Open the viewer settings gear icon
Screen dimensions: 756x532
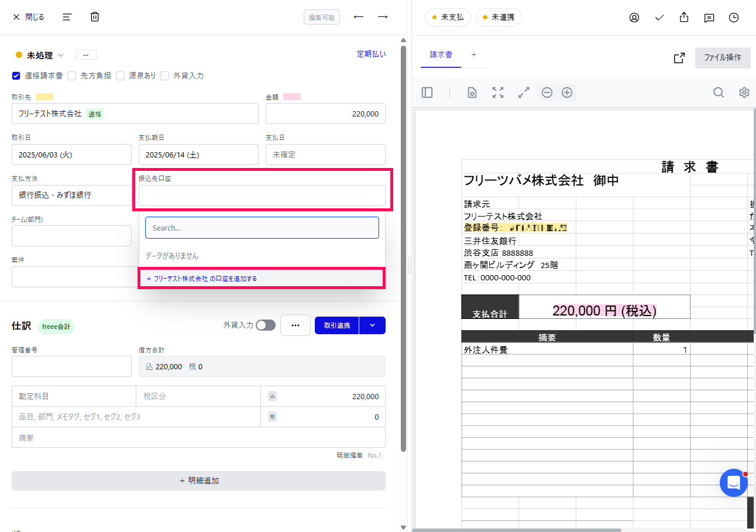[x=744, y=92]
